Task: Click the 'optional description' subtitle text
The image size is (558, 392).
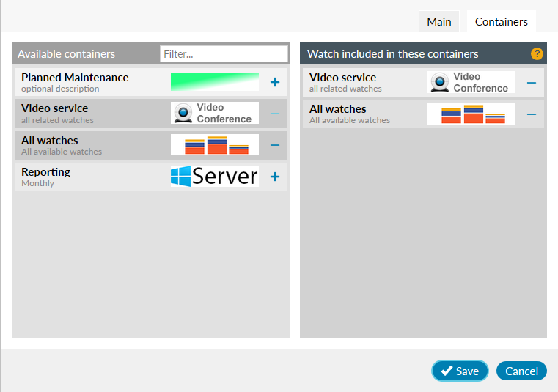Action: pos(60,89)
